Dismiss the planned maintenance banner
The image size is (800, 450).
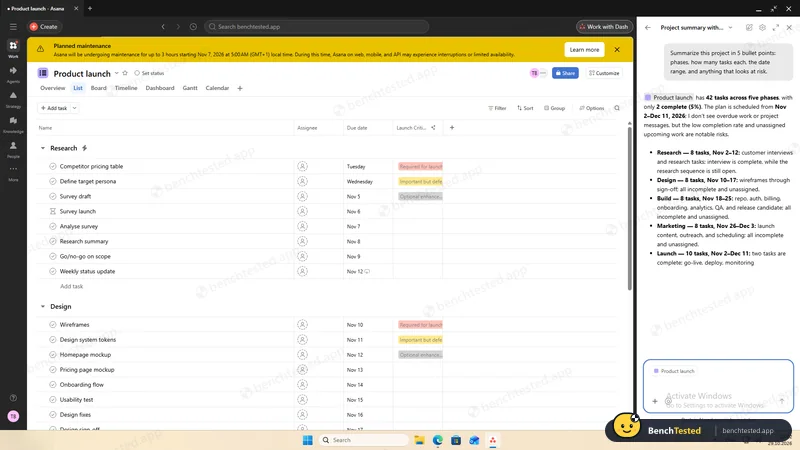617,49
